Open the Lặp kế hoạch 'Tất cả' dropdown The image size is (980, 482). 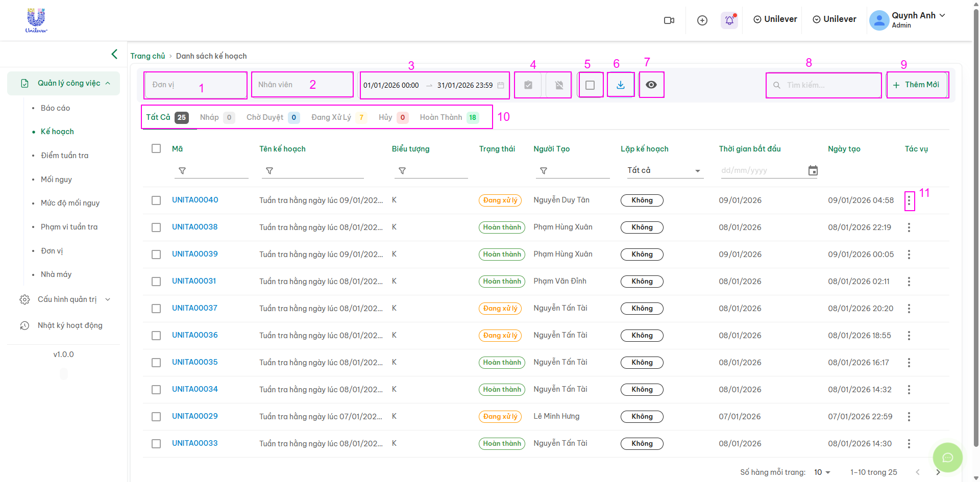[x=665, y=171]
